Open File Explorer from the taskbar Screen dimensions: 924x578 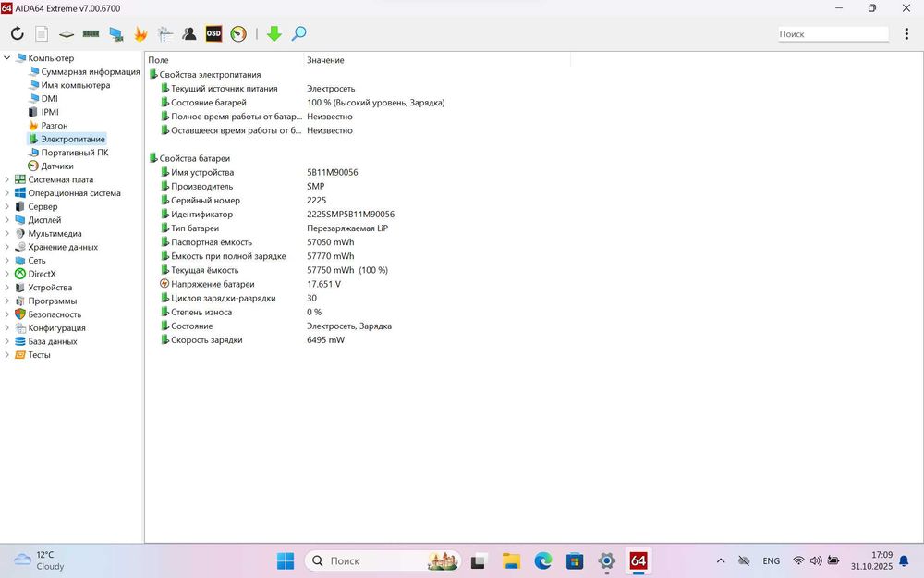click(511, 560)
